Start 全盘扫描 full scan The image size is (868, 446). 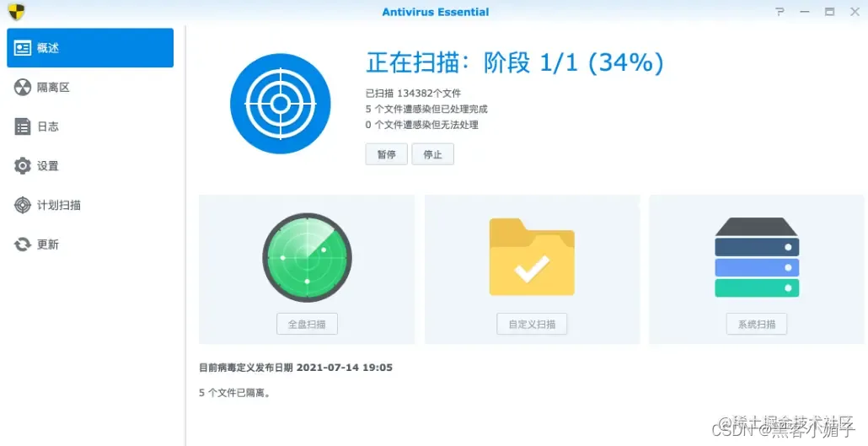308,324
